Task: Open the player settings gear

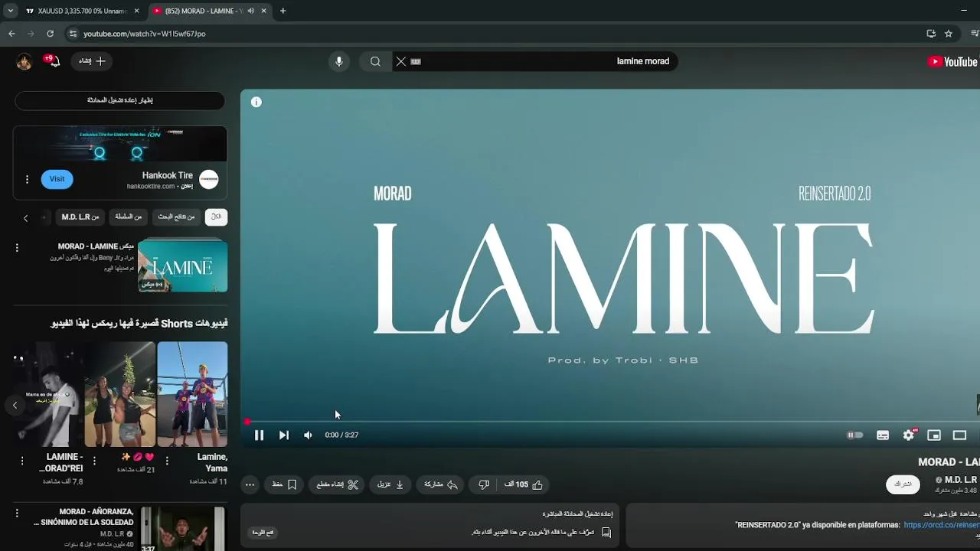Action: coord(908,435)
